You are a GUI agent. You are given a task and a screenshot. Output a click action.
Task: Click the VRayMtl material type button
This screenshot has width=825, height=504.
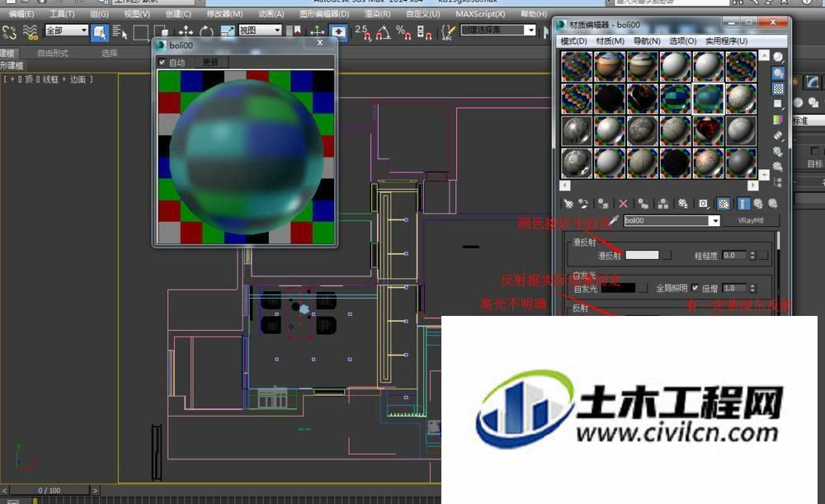[x=750, y=221]
